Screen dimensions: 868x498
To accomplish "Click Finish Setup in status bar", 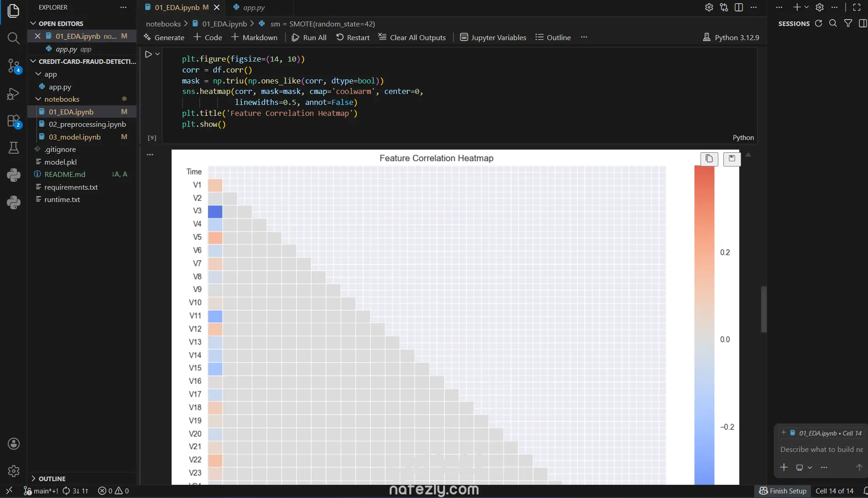I will (x=783, y=491).
